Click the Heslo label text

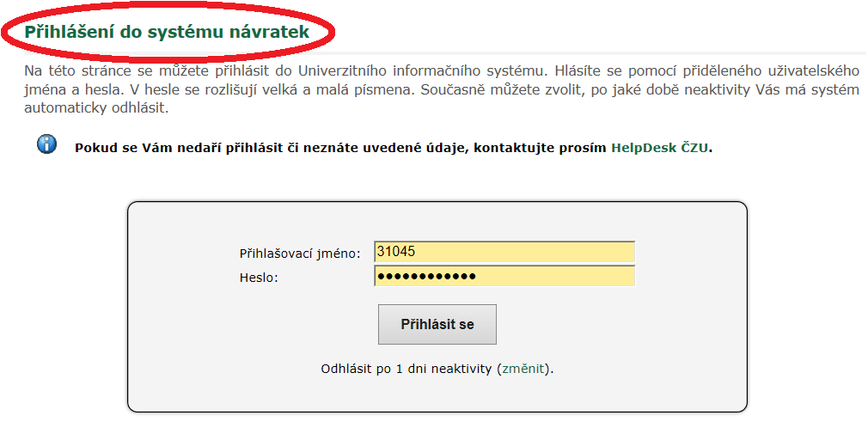coord(259,278)
